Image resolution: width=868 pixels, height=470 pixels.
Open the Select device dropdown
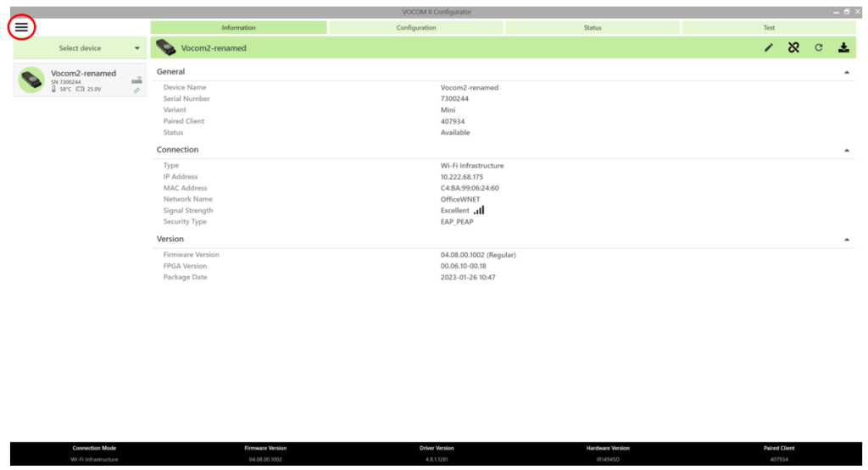80,48
